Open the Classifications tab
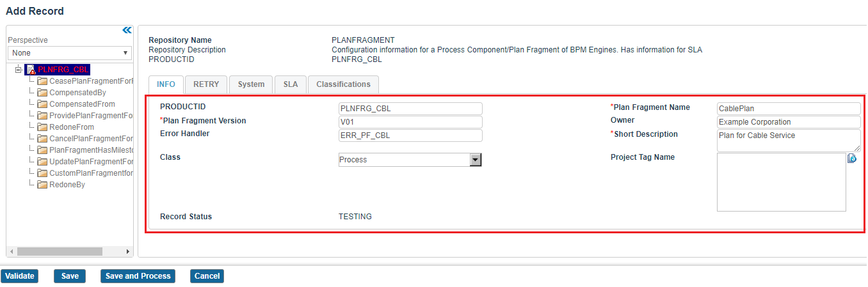 (343, 84)
